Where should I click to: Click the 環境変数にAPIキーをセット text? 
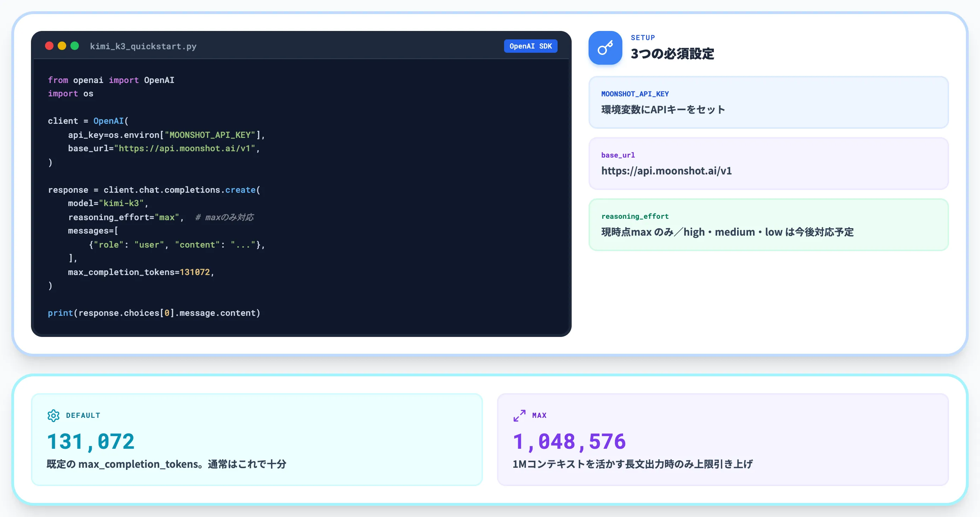663,110
